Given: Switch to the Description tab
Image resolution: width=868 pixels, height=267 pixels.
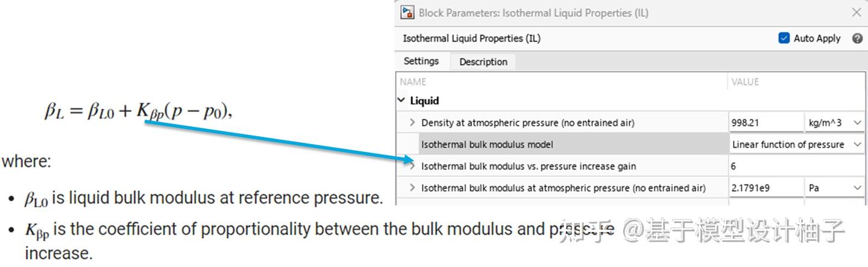Looking at the screenshot, I should coord(483,61).
